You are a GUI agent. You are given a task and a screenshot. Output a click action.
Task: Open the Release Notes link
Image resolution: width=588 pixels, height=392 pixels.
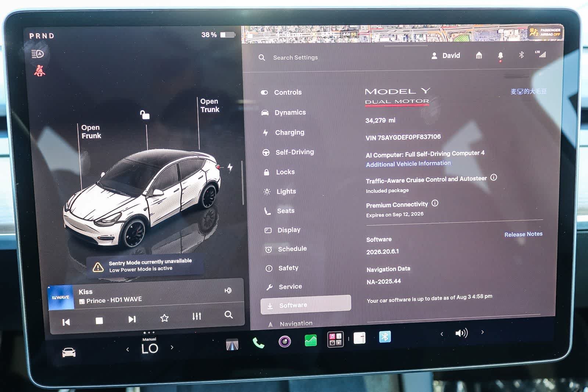[x=523, y=234]
